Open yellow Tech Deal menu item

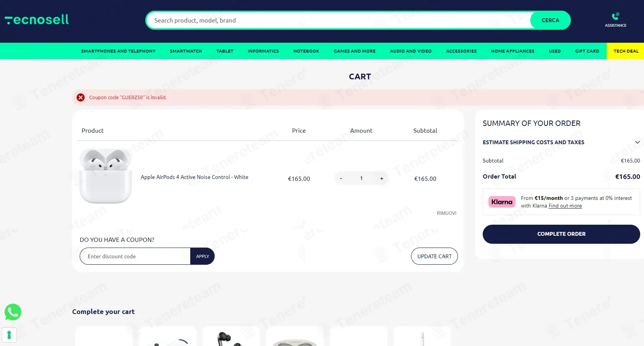pyautogui.click(x=626, y=51)
